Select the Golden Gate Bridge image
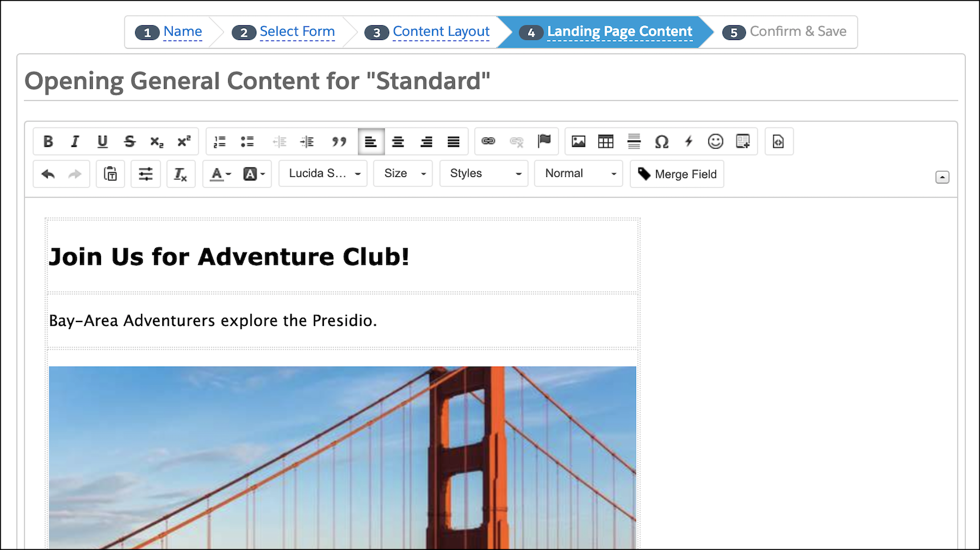The image size is (980, 550). 343,458
